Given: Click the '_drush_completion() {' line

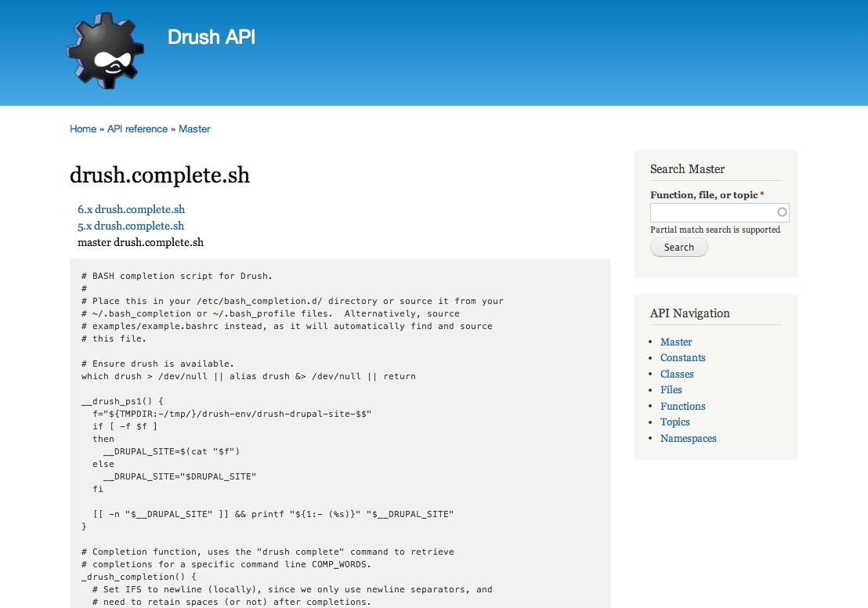Looking at the screenshot, I should pyautogui.click(x=139, y=577).
